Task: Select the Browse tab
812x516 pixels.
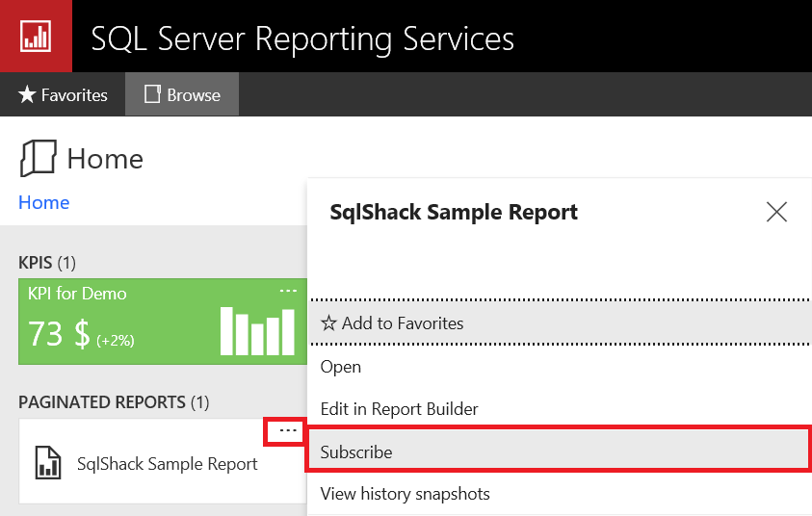Action: coord(182,95)
